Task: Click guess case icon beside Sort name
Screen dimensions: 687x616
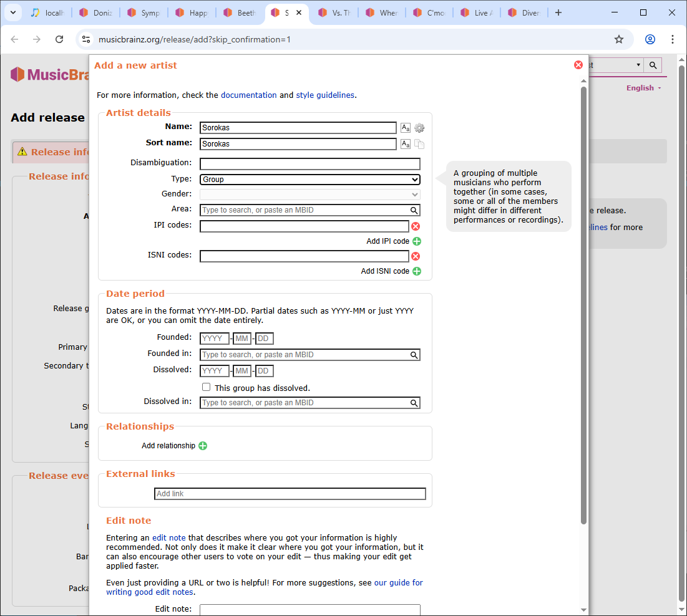Action: 406,144
